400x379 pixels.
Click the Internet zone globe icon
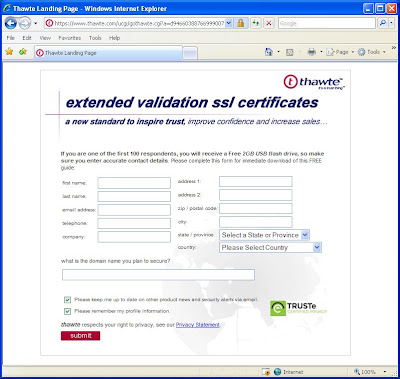[x=277, y=372]
